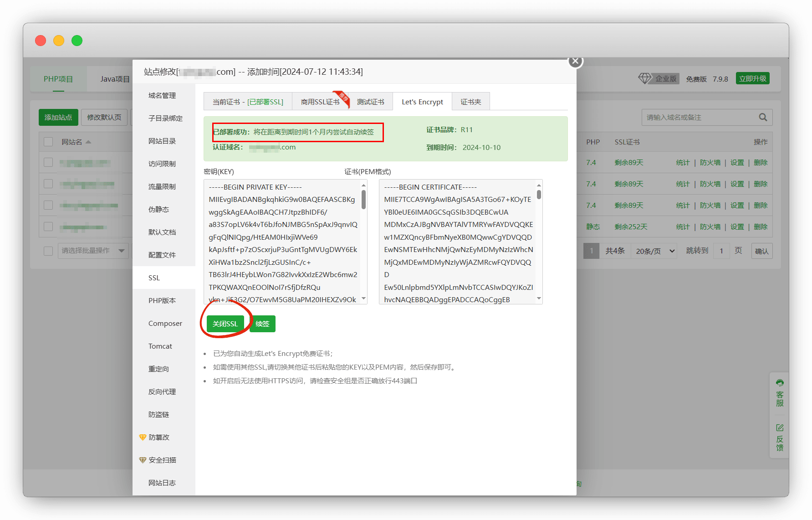
Task: Open feedback 反馈 widget
Action: pos(780,437)
